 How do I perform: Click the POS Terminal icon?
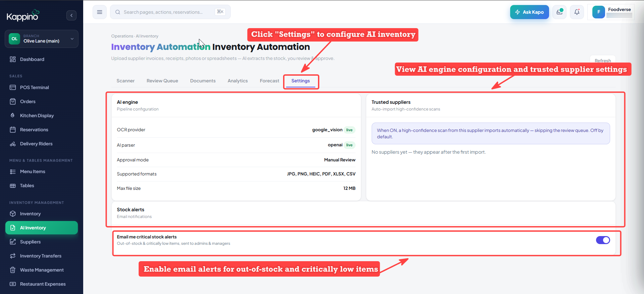pyautogui.click(x=13, y=87)
